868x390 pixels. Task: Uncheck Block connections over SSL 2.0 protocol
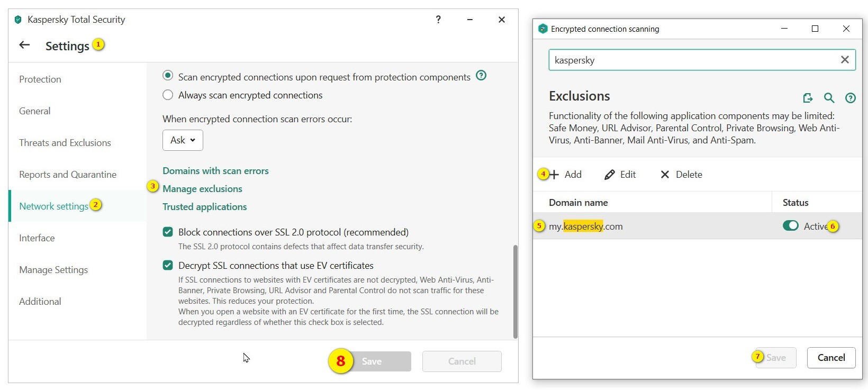click(168, 232)
